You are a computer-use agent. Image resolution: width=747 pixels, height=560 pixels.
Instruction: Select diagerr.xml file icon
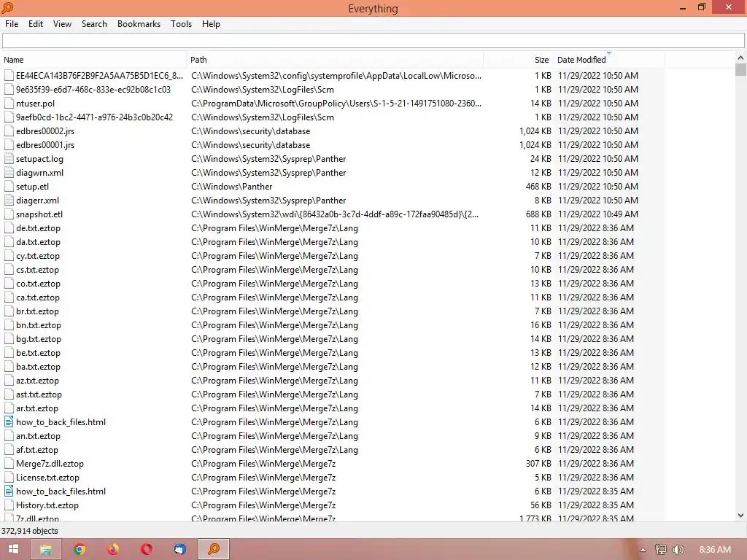pyautogui.click(x=9, y=200)
